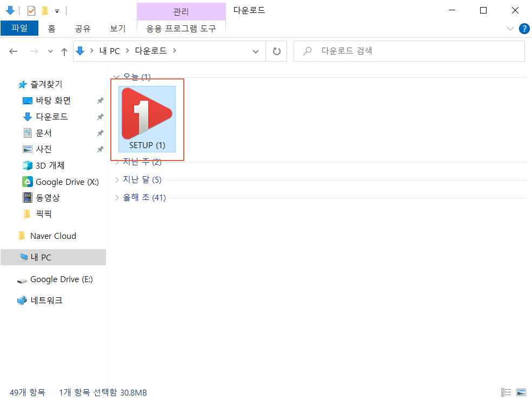Open the 파일 ribbon tab
The height and width of the screenshot is (401, 532).
click(x=19, y=28)
